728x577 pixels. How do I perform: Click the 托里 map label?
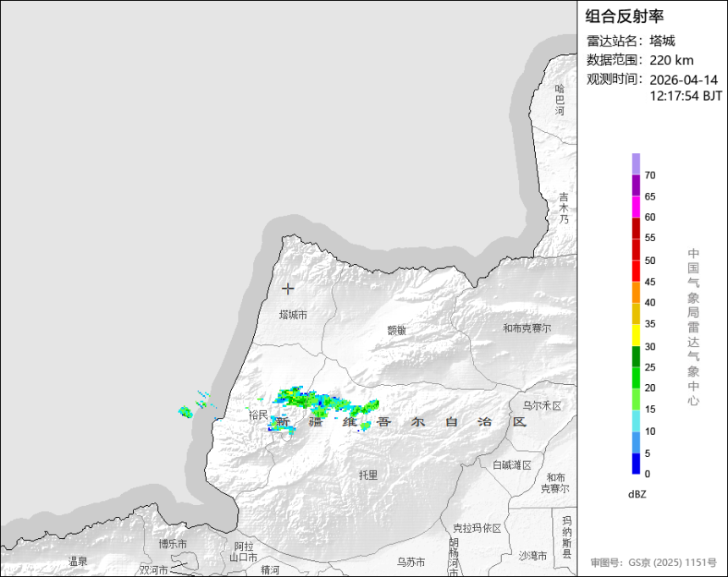[x=368, y=475]
